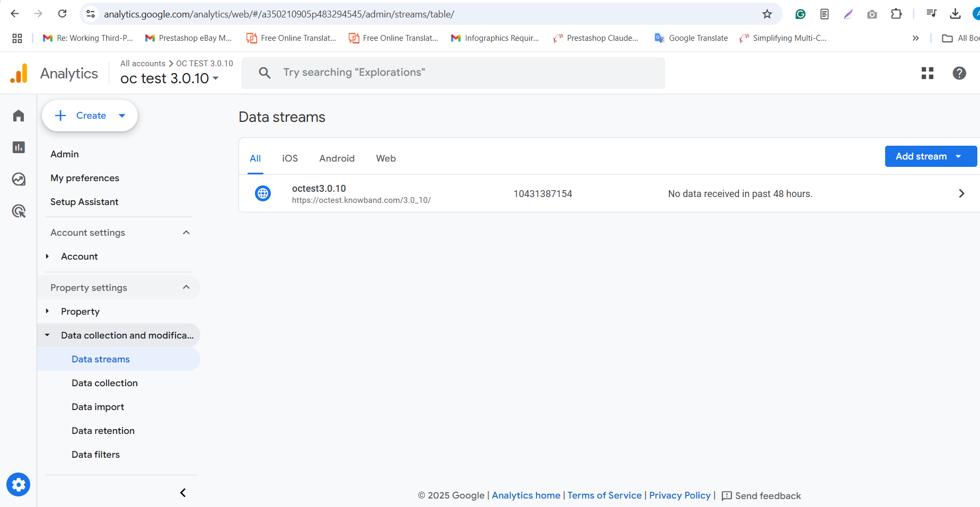Open the Explore icon in sidebar
The image size is (980, 507).
tap(19, 179)
